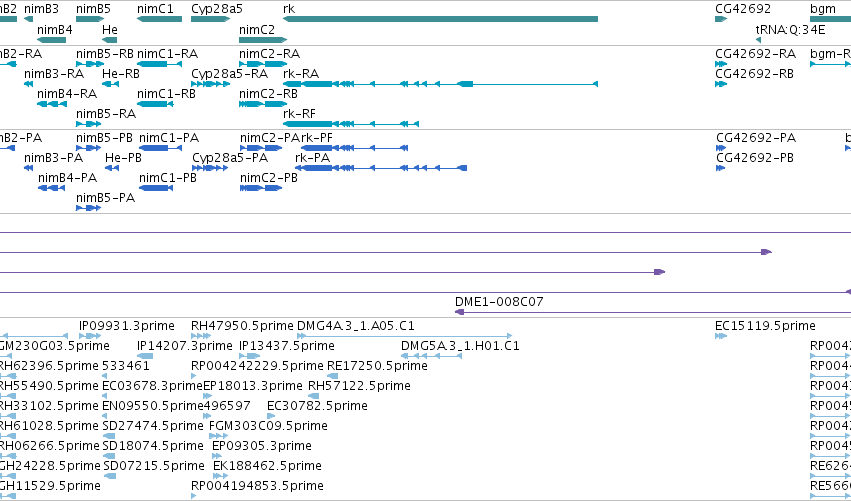Screen dimensions: 851x501
Task: Click transcript 'nimC2-RB'
Action: tap(263, 104)
